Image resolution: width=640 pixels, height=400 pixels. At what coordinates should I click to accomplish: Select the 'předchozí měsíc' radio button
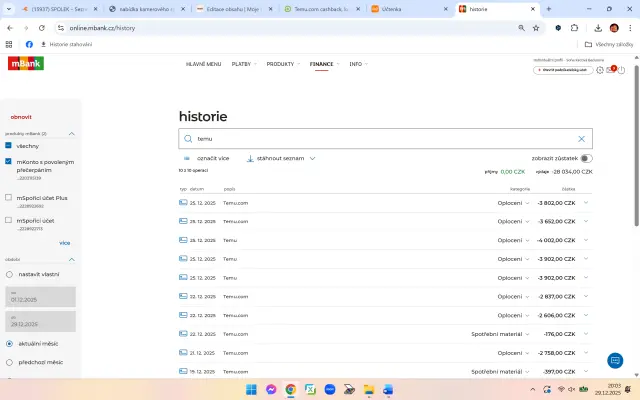9,362
